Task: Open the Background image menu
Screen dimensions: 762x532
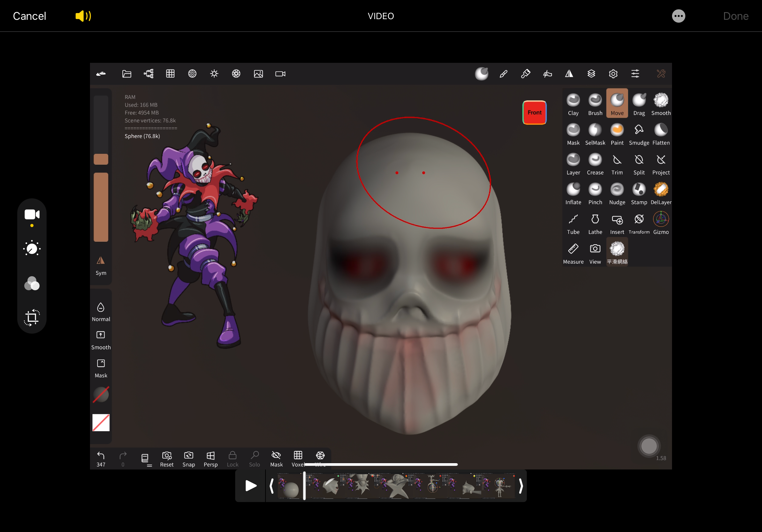Action: click(258, 74)
